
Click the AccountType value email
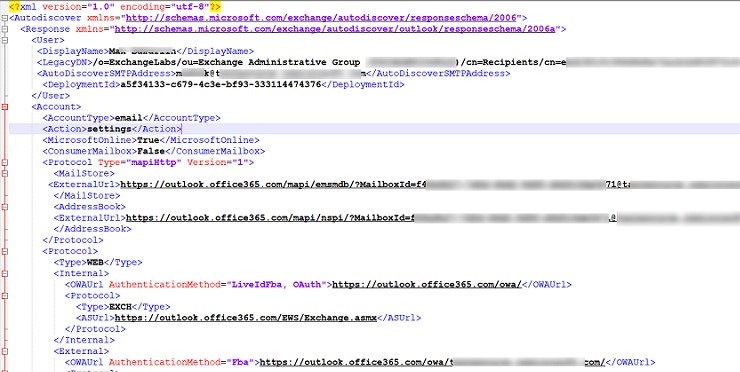tap(128, 118)
